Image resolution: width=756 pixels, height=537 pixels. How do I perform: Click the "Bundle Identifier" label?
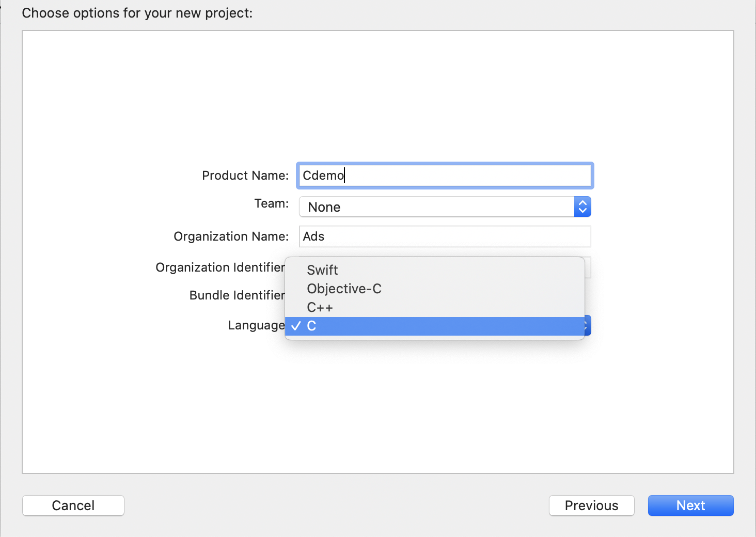coord(237,295)
